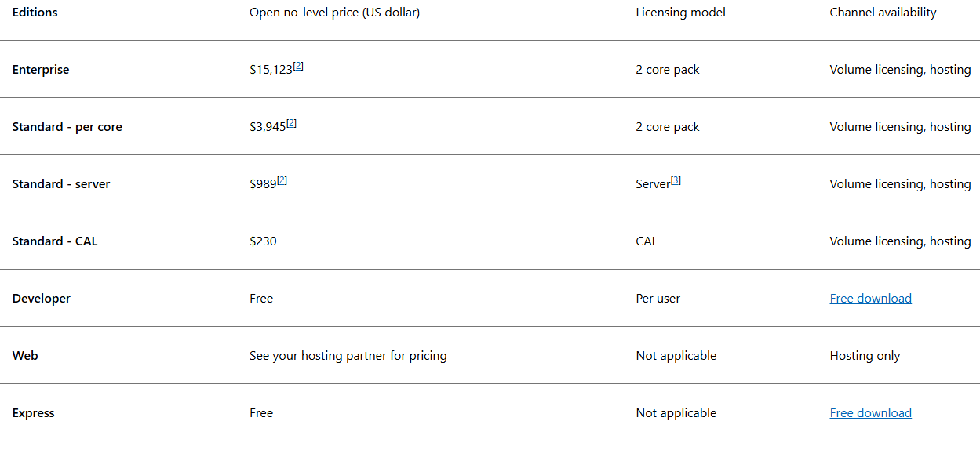This screenshot has width=980, height=450.
Task: Click the Open no-level price column header
Action: pyautogui.click(x=334, y=13)
